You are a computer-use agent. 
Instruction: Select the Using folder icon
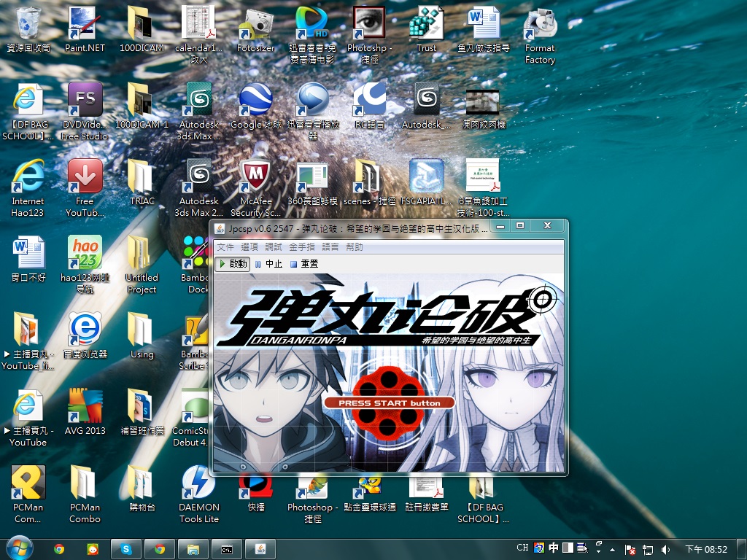point(142,337)
